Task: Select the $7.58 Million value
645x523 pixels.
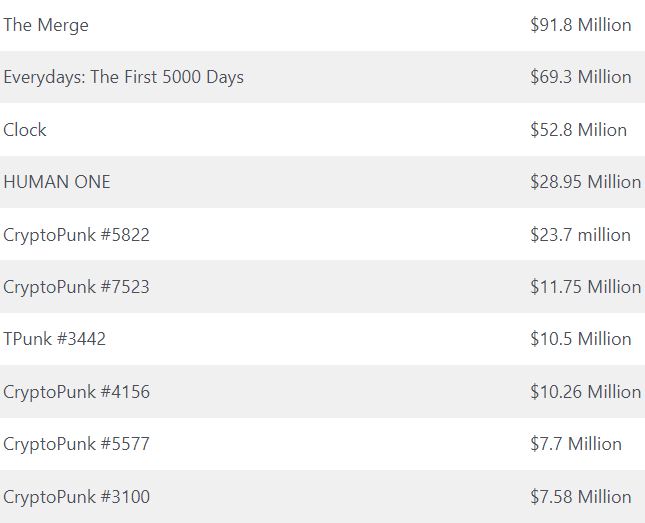Action: [580, 497]
